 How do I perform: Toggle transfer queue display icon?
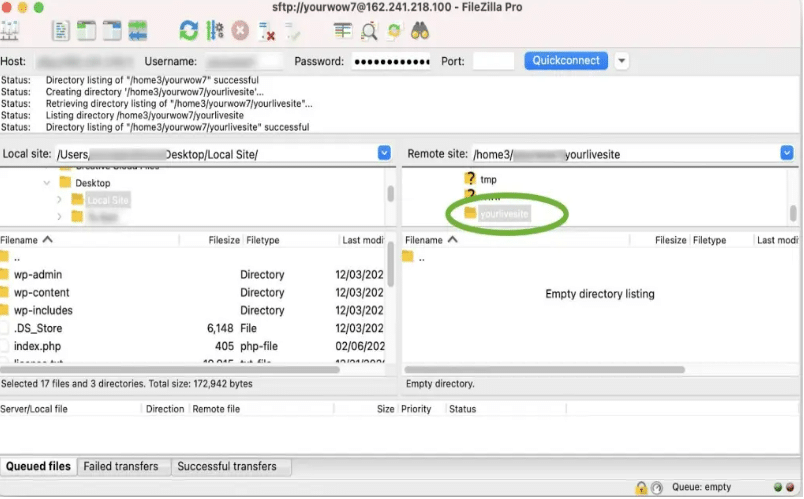137,31
